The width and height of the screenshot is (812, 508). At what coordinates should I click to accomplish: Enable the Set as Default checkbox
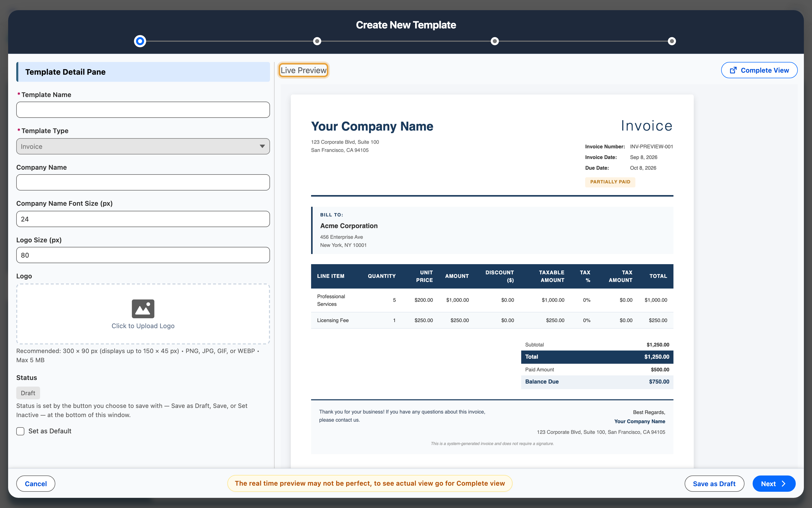(x=21, y=431)
